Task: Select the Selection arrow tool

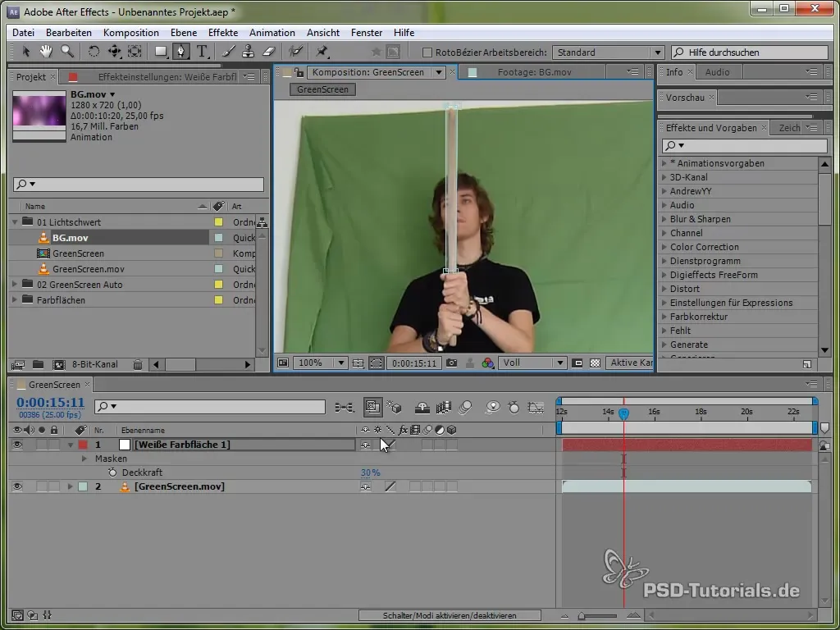Action: [x=25, y=52]
